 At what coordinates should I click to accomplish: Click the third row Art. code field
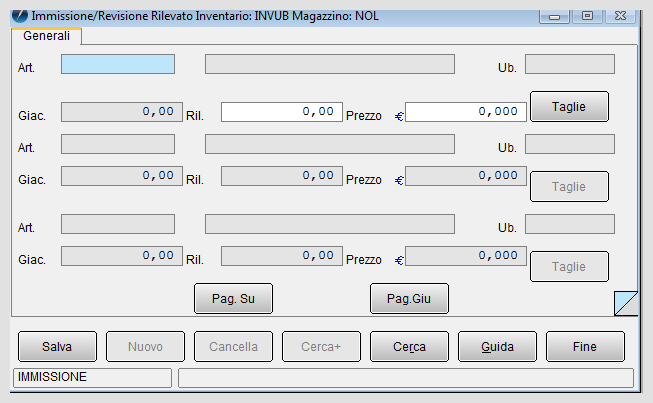(x=118, y=224)
